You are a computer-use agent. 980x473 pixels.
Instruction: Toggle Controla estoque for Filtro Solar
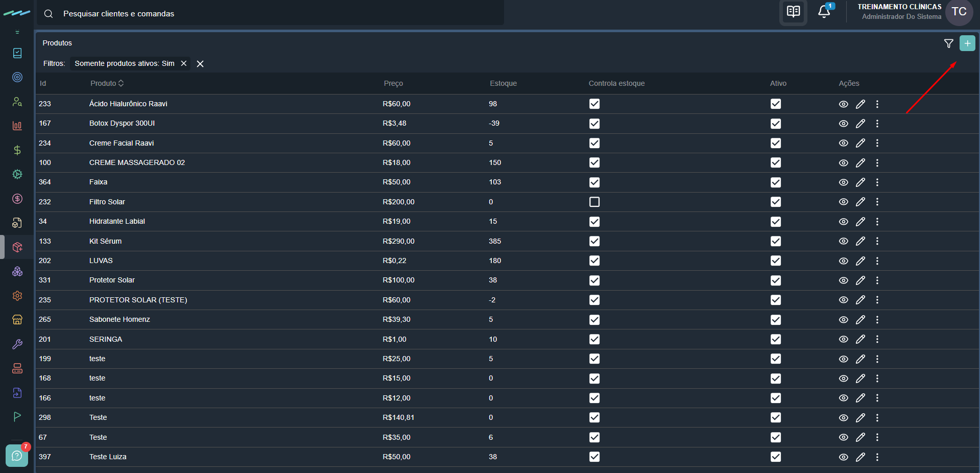594,202
